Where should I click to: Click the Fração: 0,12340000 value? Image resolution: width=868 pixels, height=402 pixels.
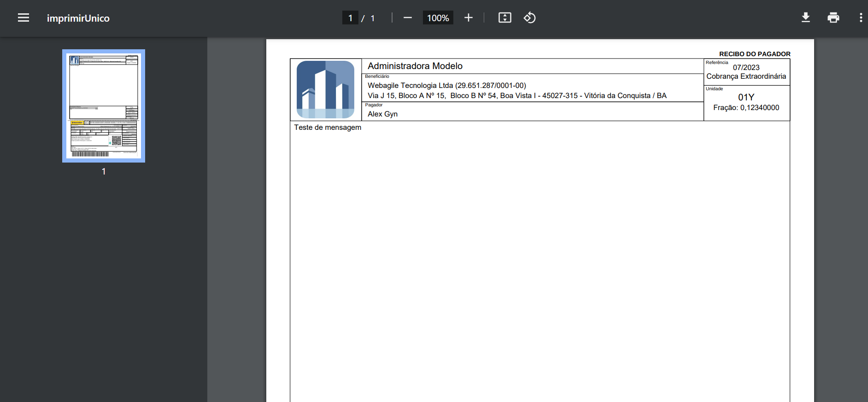(746, 108)
